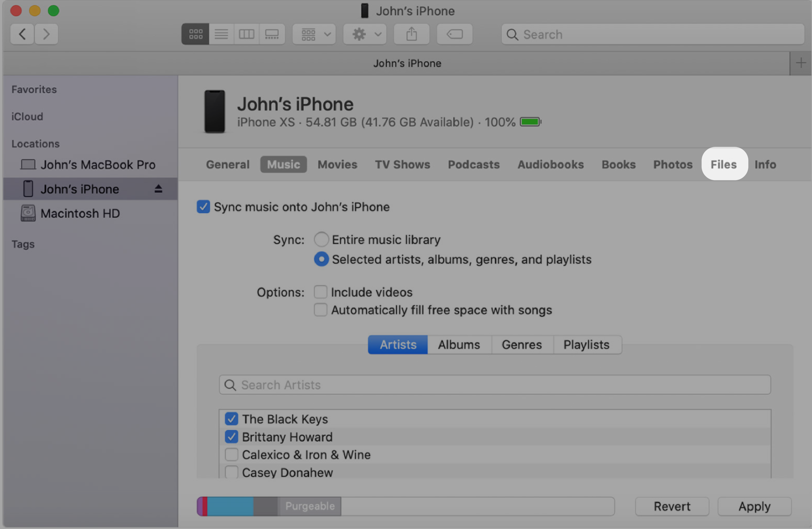This screenshot has width=812, height=529.
Task: Enable automatically fill free space with songs
Action: pos(320,309)
